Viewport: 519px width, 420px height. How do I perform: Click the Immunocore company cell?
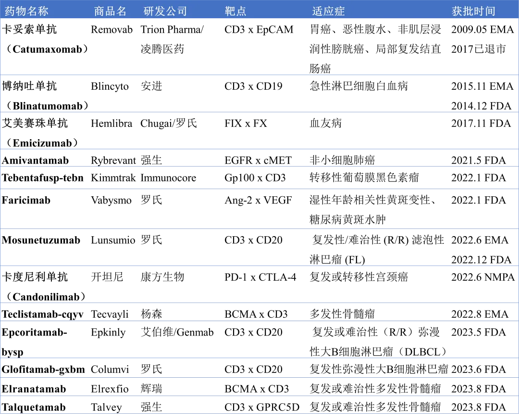click(x=169, y=178)
